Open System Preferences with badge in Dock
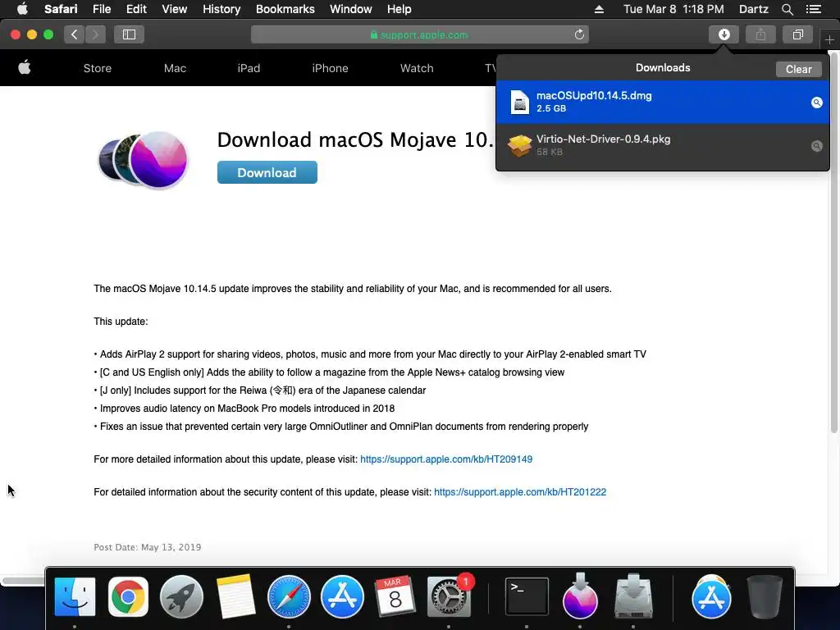840x630 pixels. tap(449, 596)
